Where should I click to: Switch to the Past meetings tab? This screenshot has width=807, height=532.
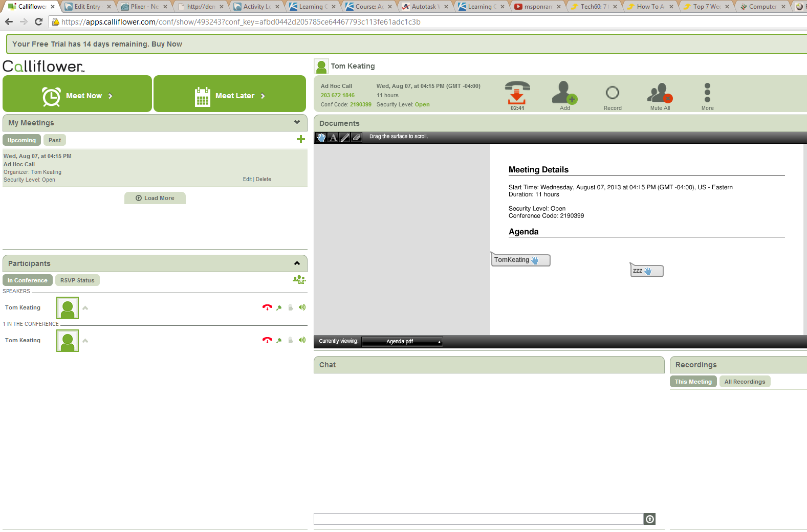pyautogui.click(x=55, y=140)
